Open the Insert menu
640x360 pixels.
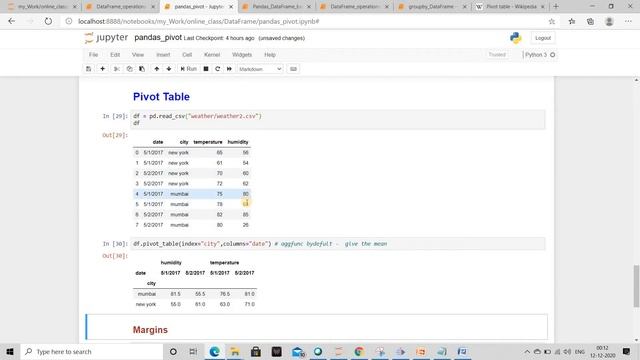(x=163, y=55)
